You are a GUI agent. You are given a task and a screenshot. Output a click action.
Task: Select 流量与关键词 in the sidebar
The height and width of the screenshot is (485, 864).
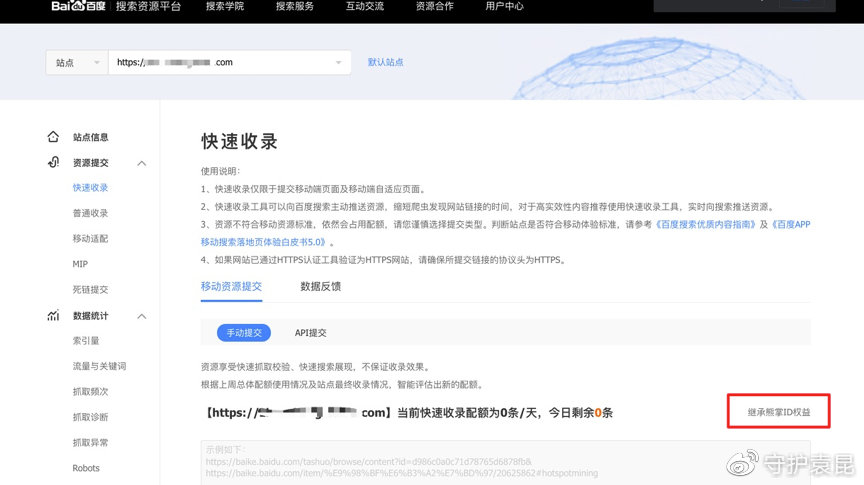99,366
